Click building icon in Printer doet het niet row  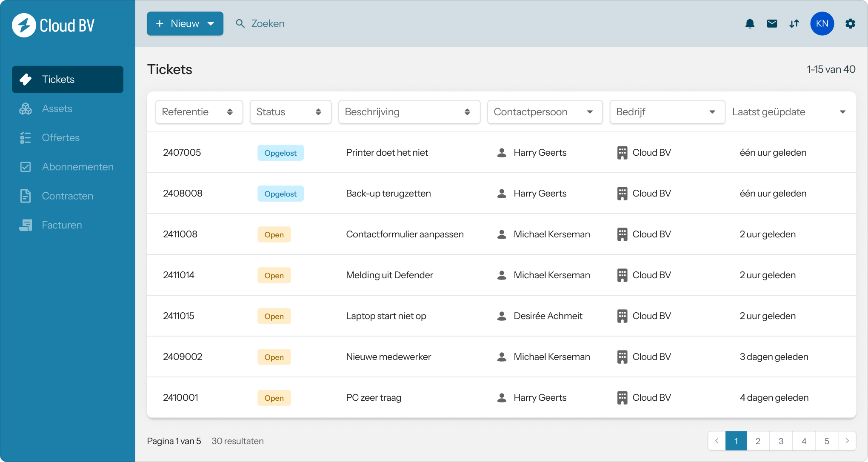622,153
